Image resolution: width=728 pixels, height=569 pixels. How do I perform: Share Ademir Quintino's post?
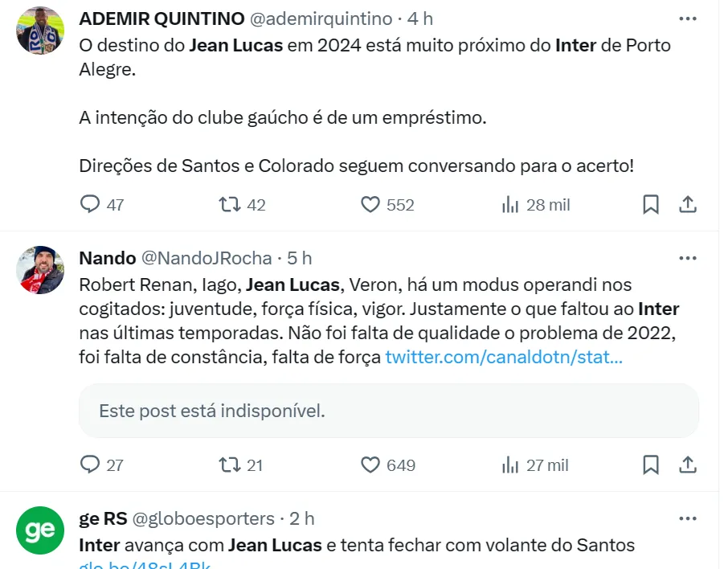(x=688, y=205)
